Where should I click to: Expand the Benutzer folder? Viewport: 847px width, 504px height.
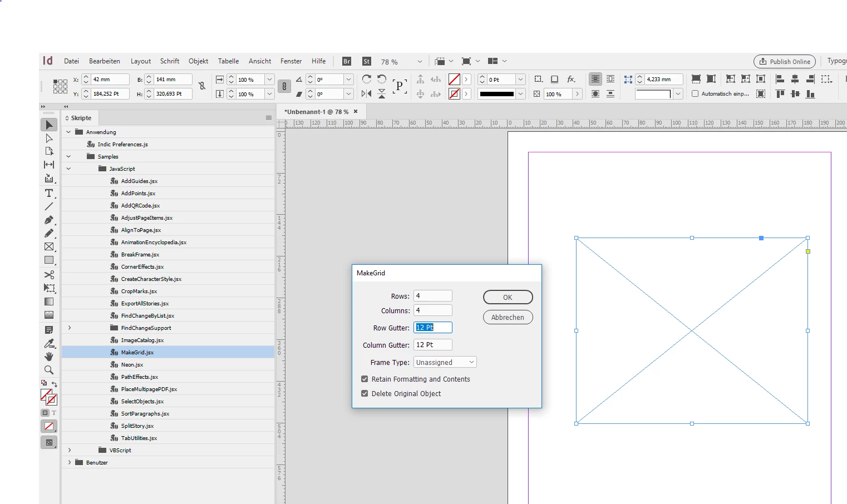(x=70, y=462)
